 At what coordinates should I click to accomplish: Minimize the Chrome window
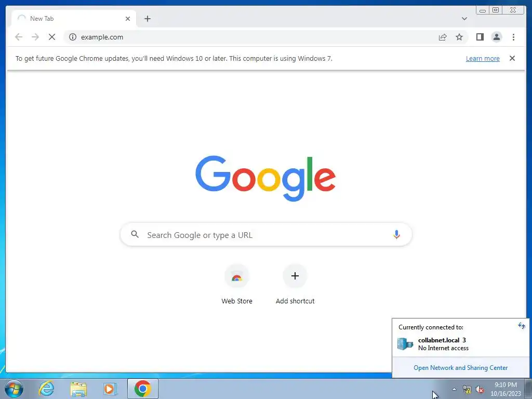(482, 10)
